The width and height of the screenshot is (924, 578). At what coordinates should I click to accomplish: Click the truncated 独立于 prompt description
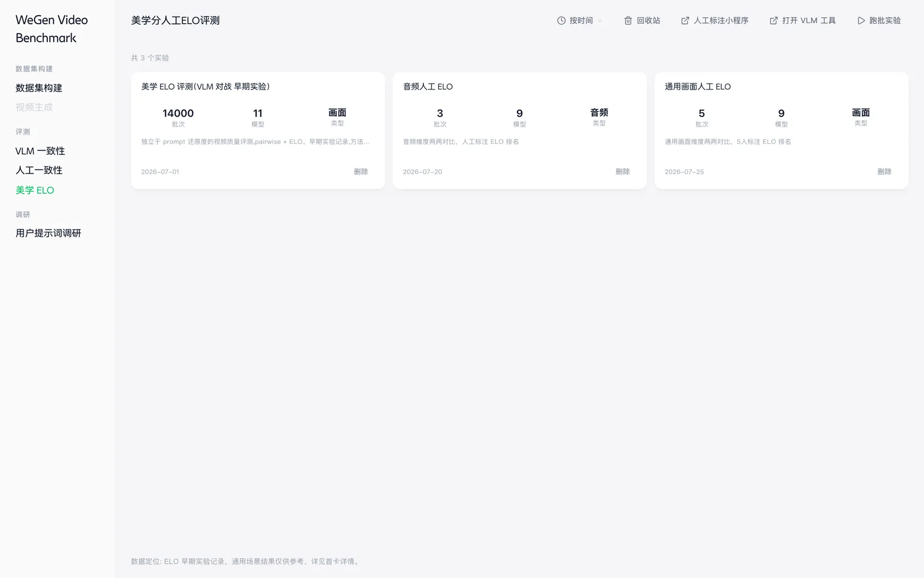point(255,142)
